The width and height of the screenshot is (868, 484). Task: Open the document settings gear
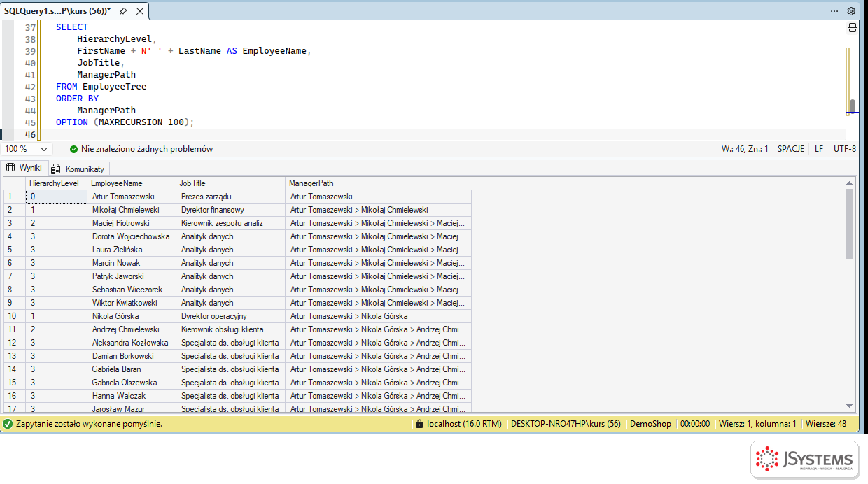(x=851, y=11)
